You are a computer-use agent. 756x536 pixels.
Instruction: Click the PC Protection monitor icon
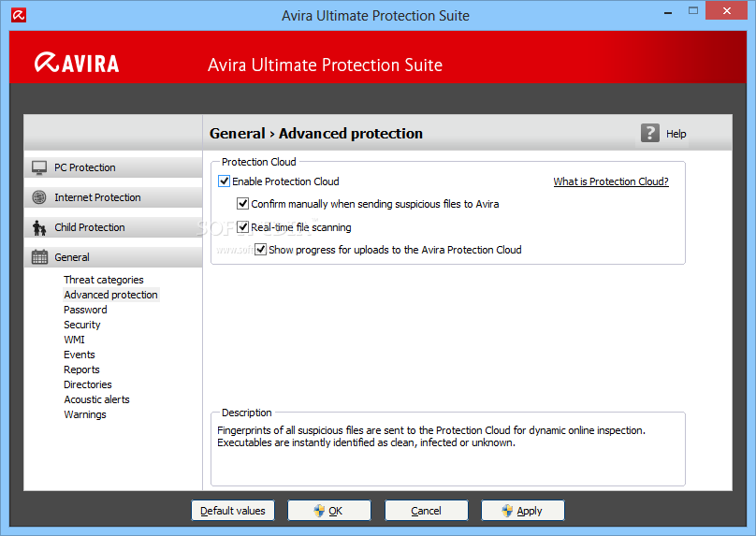(x=39, y=167)
